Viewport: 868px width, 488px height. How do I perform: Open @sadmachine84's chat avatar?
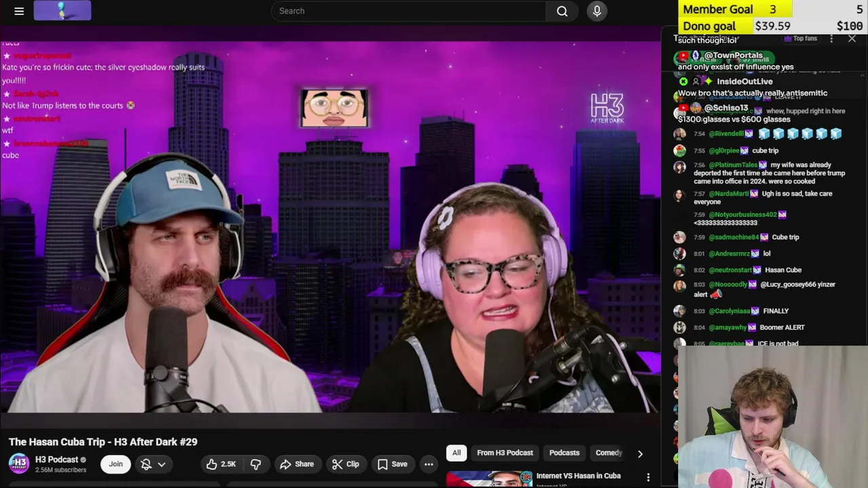pos(679,237)
